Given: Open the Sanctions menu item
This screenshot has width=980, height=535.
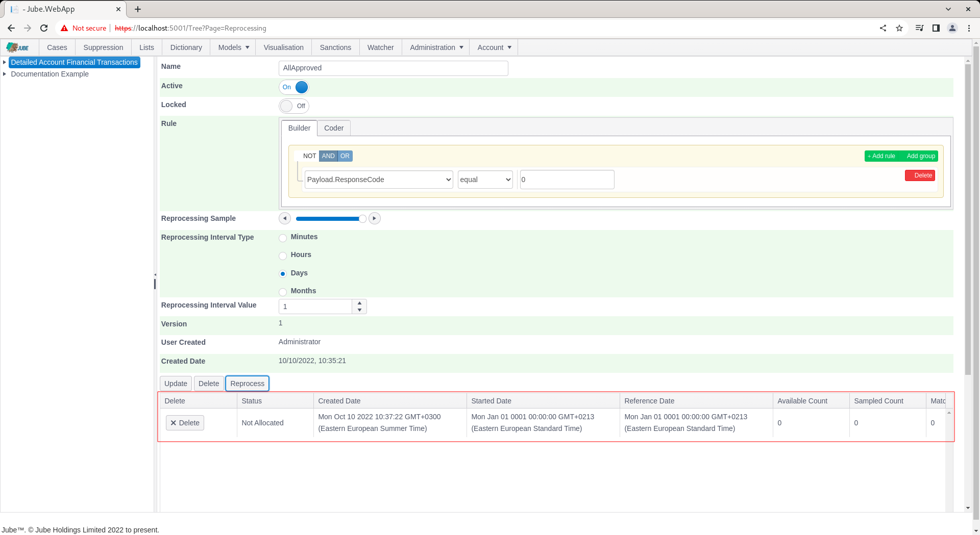Looking at the screenshot, I should coord(335,47).
